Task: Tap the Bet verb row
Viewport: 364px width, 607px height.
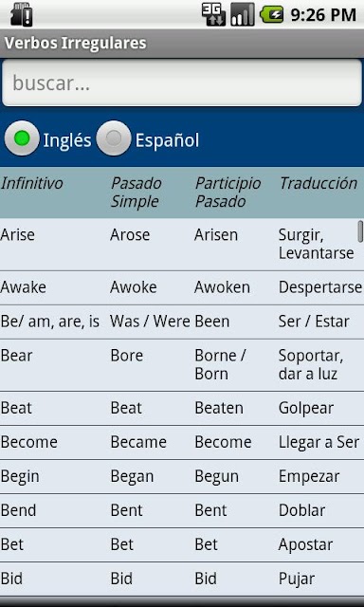Action: (x=182, y=544)
